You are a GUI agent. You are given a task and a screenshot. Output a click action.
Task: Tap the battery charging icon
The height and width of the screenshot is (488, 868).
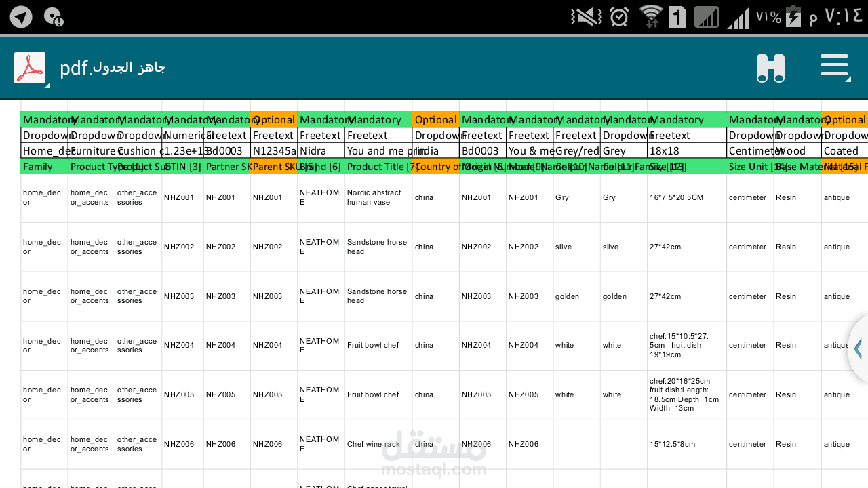[x=793, y=17]
